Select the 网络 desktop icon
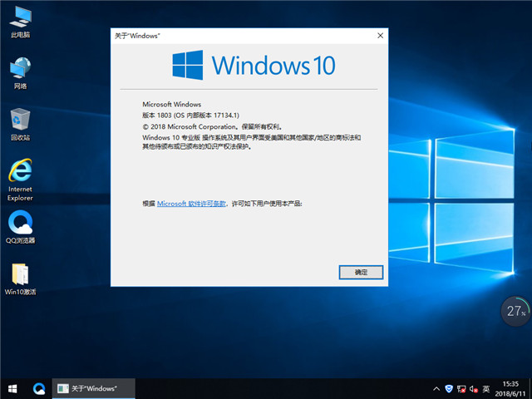 click(x=20, y=73)
